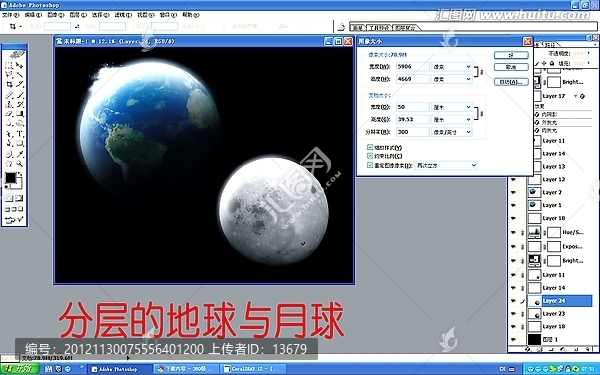The width and height of the screenshot is (600, 375).
Task: Click white background color swatch
Action: (19, 186)
